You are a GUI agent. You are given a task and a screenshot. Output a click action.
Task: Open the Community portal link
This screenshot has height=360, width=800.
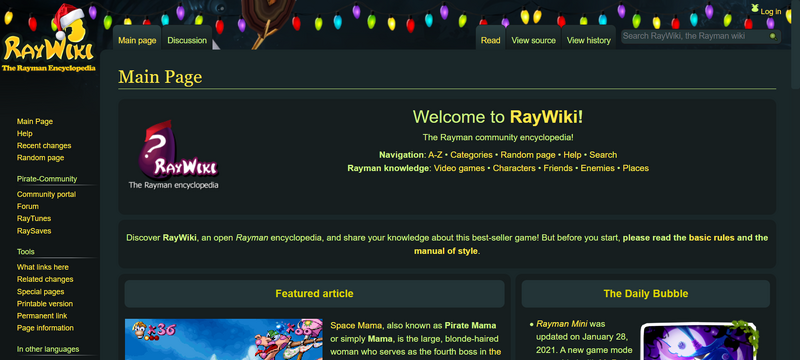pos(46,194)
